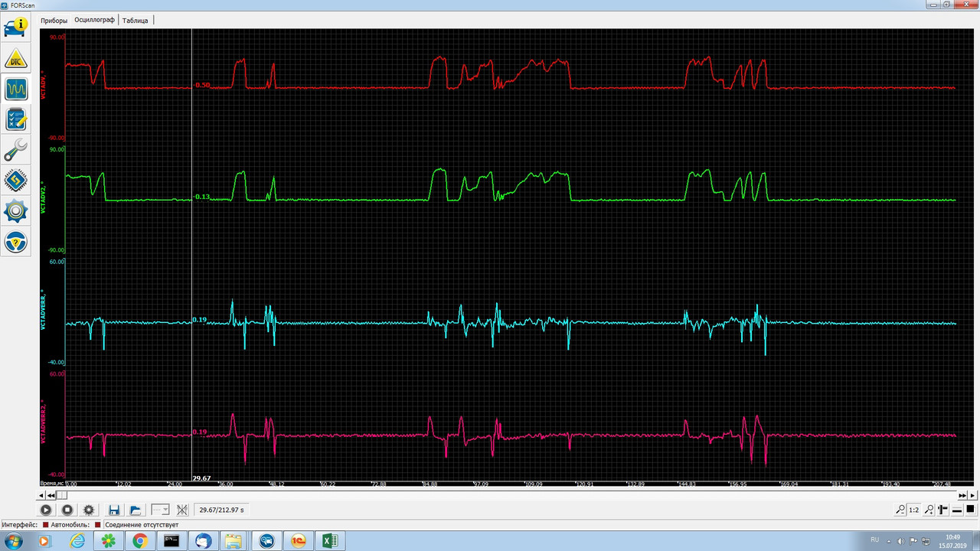Click the RU language indicator
This screenshot has height=551, width=980.
[875, 540]
